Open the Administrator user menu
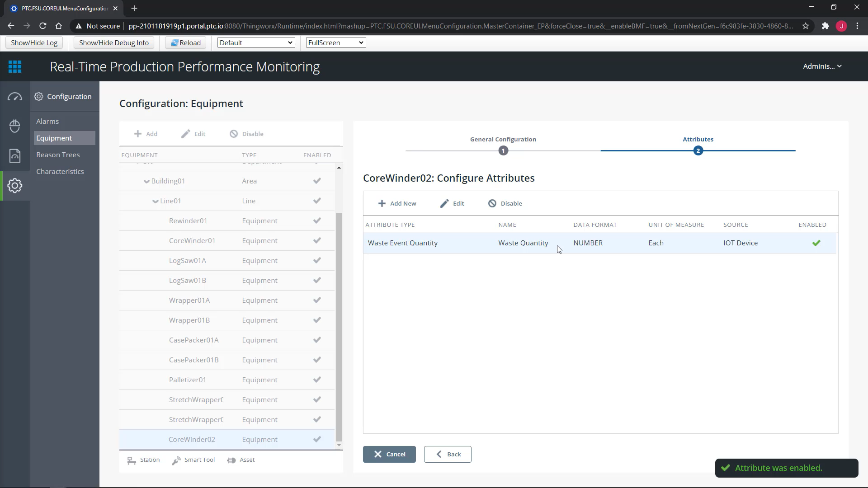 click(822, 66)
